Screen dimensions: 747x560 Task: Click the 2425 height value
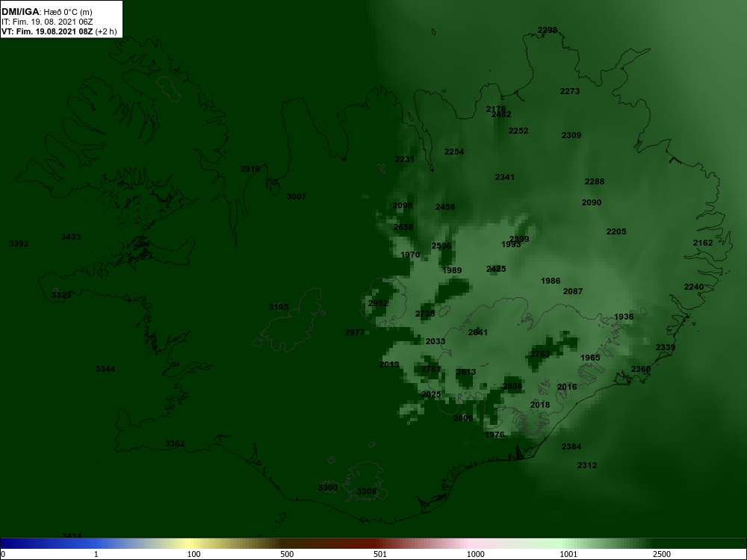click(496, 269)
